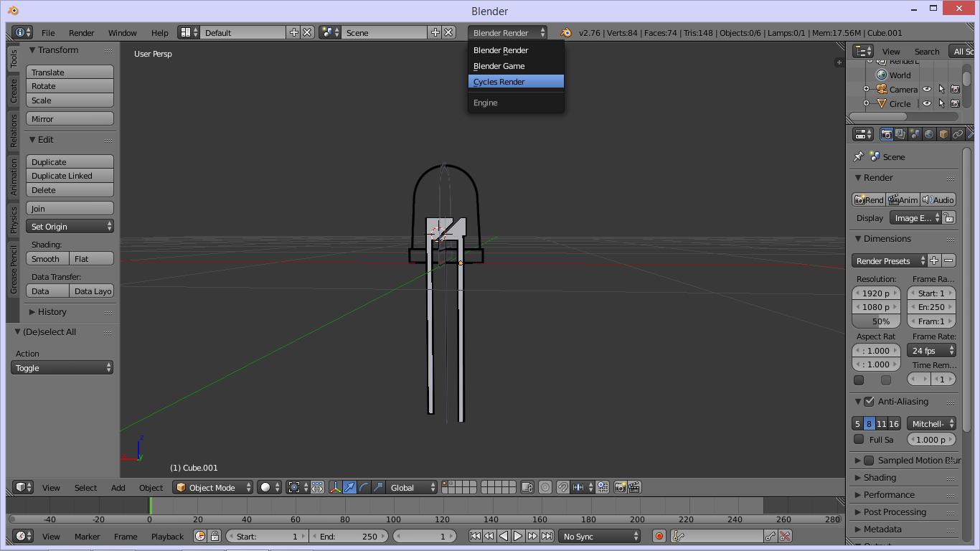Click the scene browse icon
980x551 pixels.
pyautogui.click(x=330, y=32)
